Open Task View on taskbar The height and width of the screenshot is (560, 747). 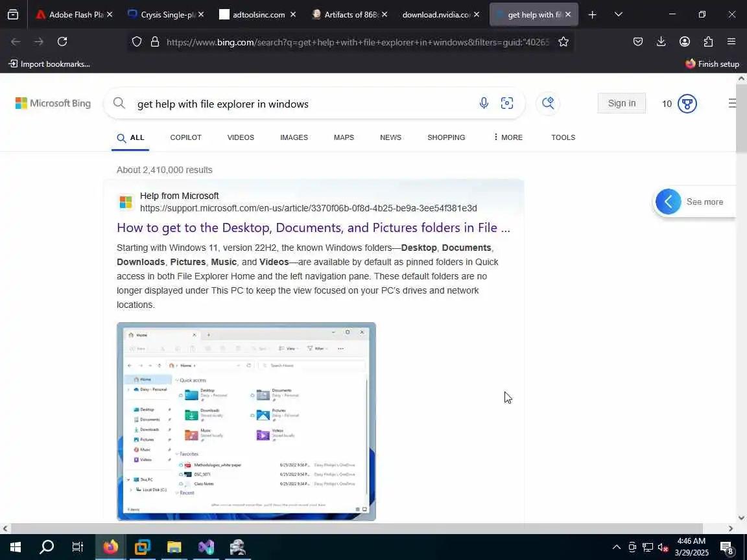[x=78, y=547]
